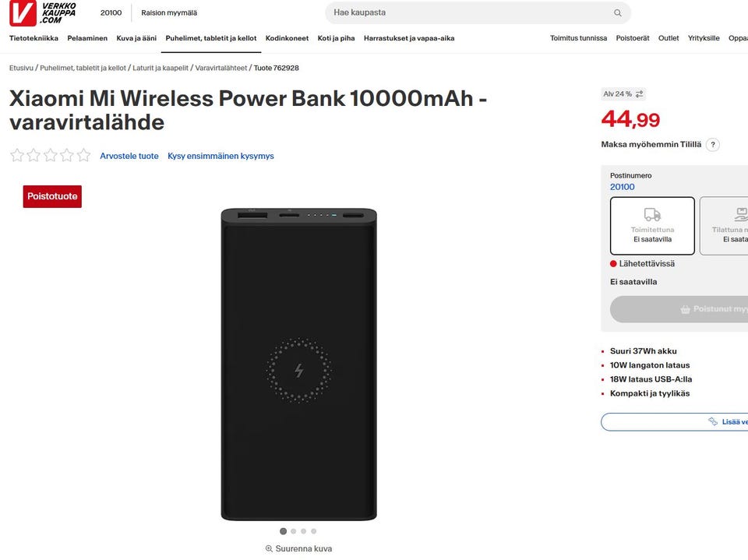Click the compare icon in Lisää button

[x=712, y=422]
